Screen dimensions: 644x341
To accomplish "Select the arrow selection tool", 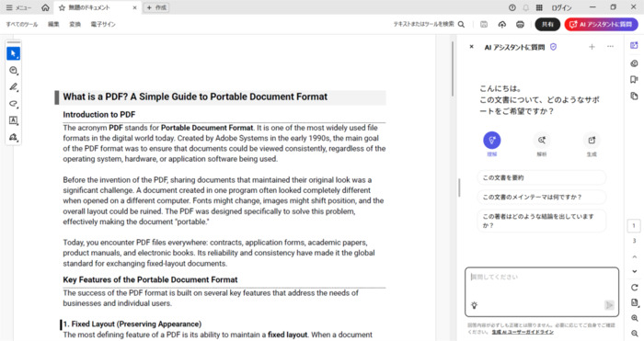I will coord(13,53).
